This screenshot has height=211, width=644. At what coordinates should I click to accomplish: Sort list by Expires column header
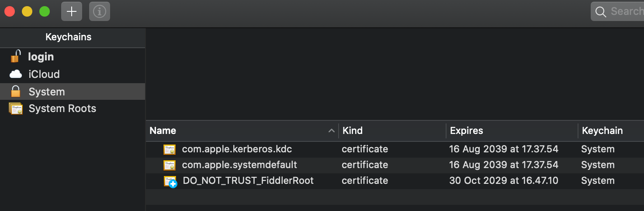click(x=467, y=130)
